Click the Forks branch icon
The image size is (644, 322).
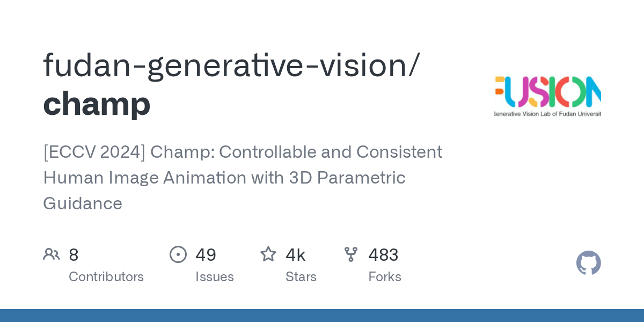tap(351, 254)
